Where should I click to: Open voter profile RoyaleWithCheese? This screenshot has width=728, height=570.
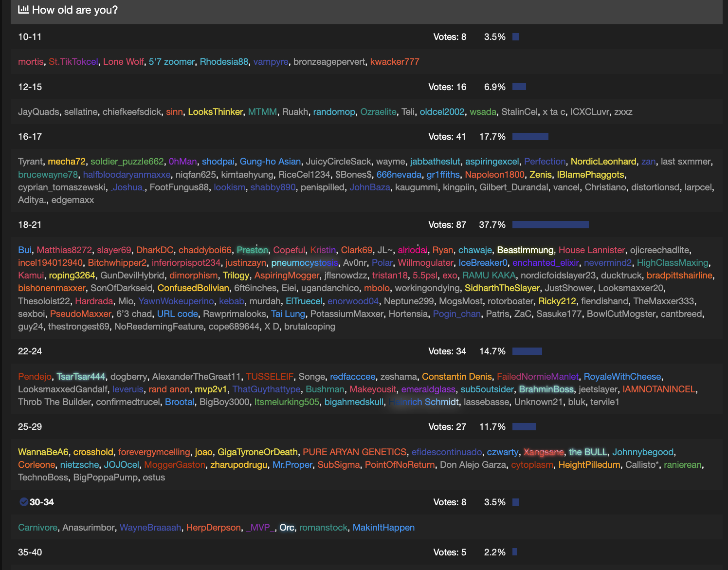(x=622, y=377)
